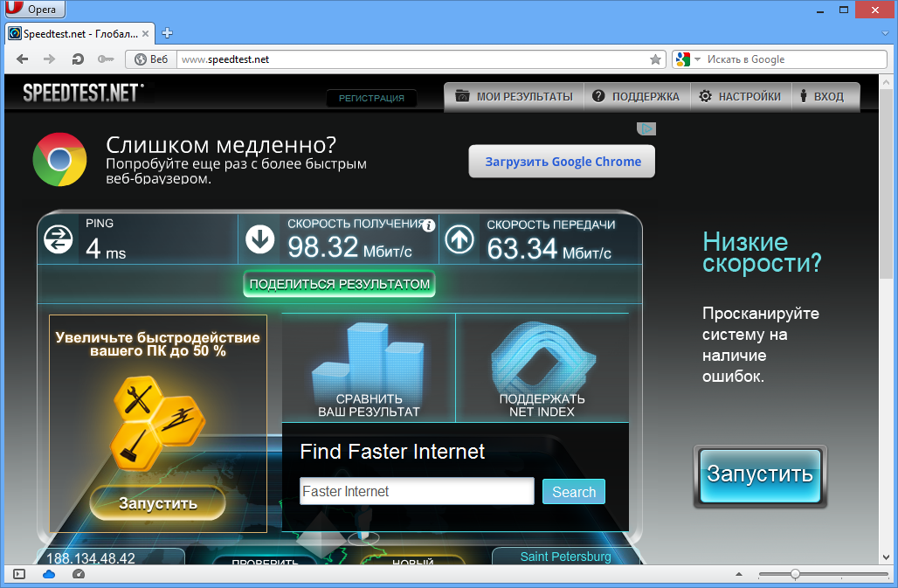Open the РЕГИСТРАЦИЯ link
Image resolution: width=898 pixels, height=588 pixels.
click(x=371, y=98)
